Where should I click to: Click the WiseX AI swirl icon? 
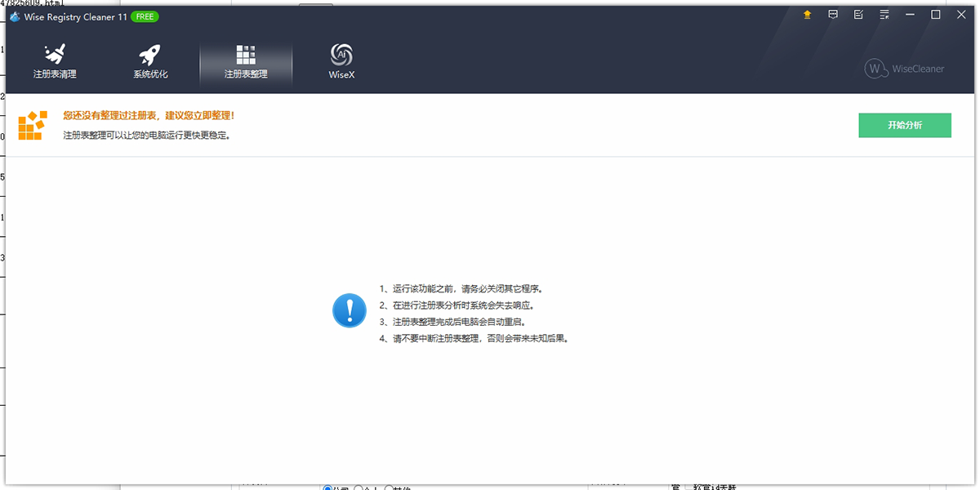(341, 55)
